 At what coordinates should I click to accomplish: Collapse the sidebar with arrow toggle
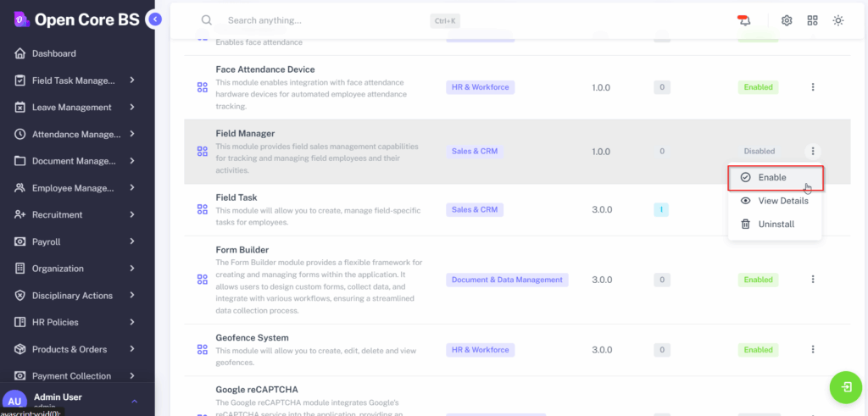coord(153,19)
